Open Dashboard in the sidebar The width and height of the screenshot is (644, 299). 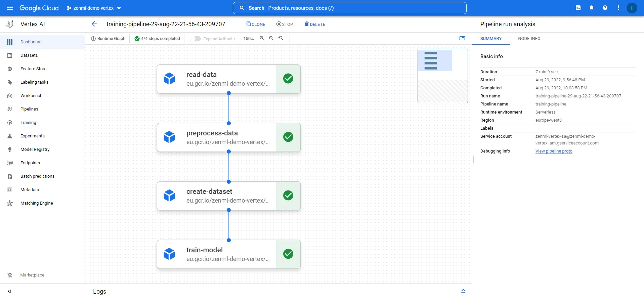coord(42,42)
